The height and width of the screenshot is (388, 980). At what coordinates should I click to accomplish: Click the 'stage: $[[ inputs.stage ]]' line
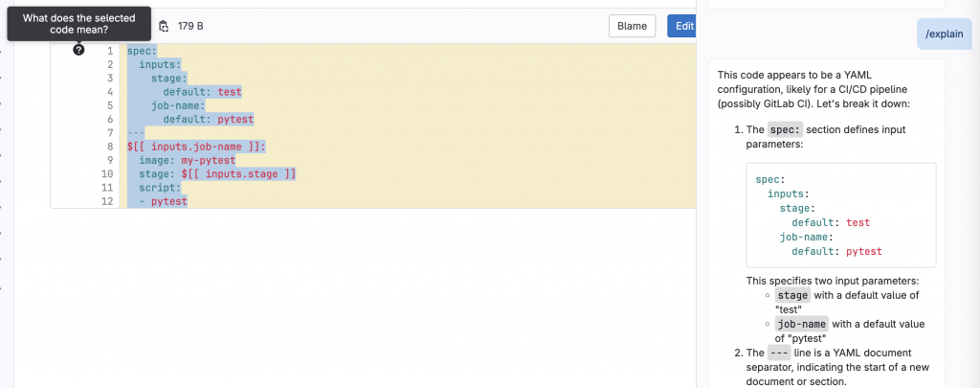[x=217, y=174]
